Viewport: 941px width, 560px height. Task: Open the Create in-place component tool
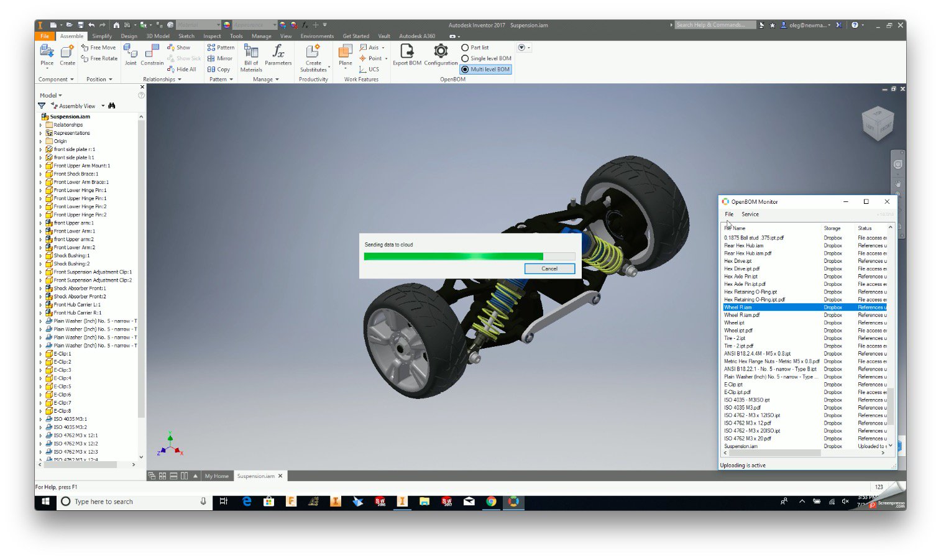[x=67, y=56]
